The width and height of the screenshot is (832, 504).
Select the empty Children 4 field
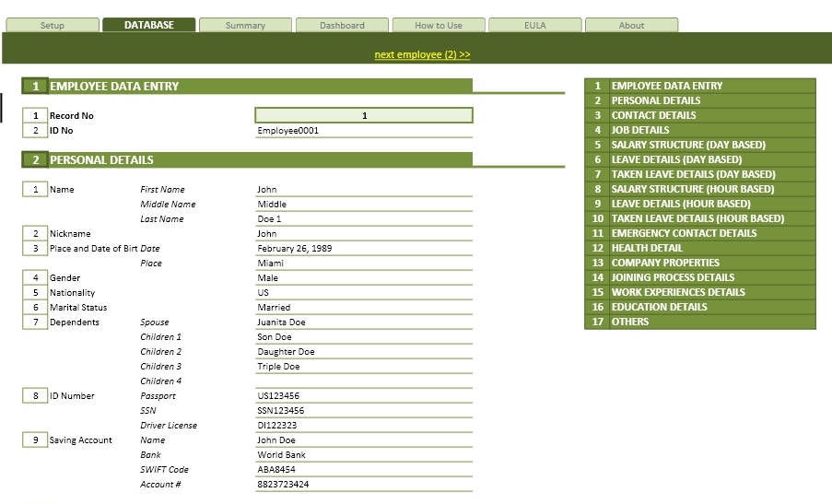point(364,381)
